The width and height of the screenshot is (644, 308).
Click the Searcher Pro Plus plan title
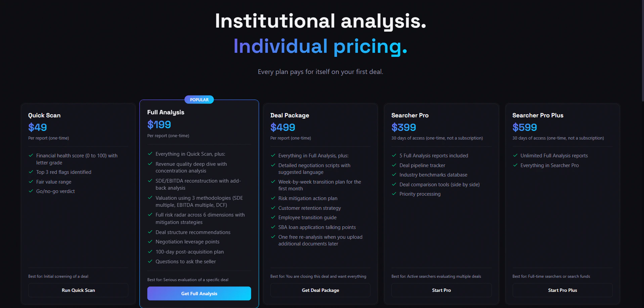pos(538,115)
